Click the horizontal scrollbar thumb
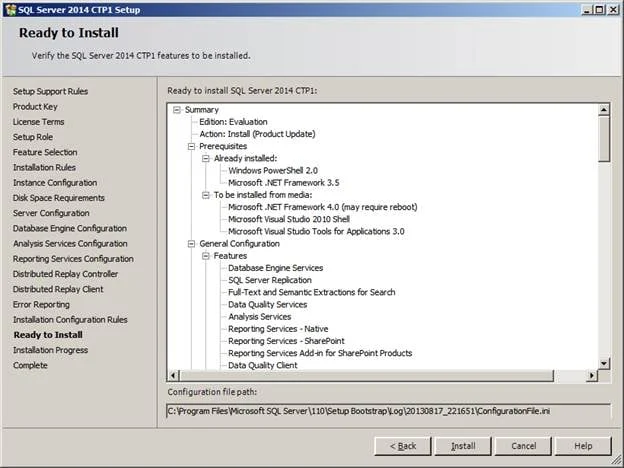This screenshot has width=624, height=468. (367, 375)
